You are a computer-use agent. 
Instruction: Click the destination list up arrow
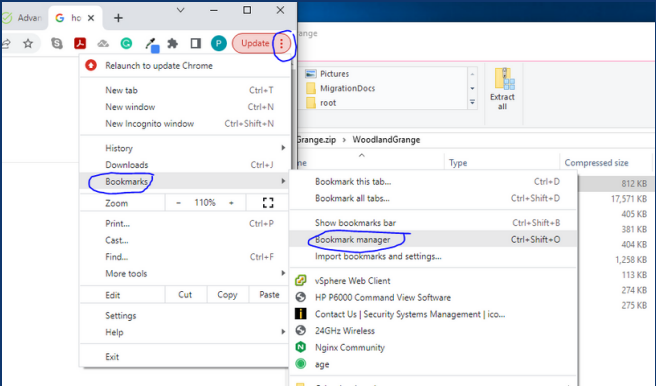pyautogui.click(x=472, y=74)
